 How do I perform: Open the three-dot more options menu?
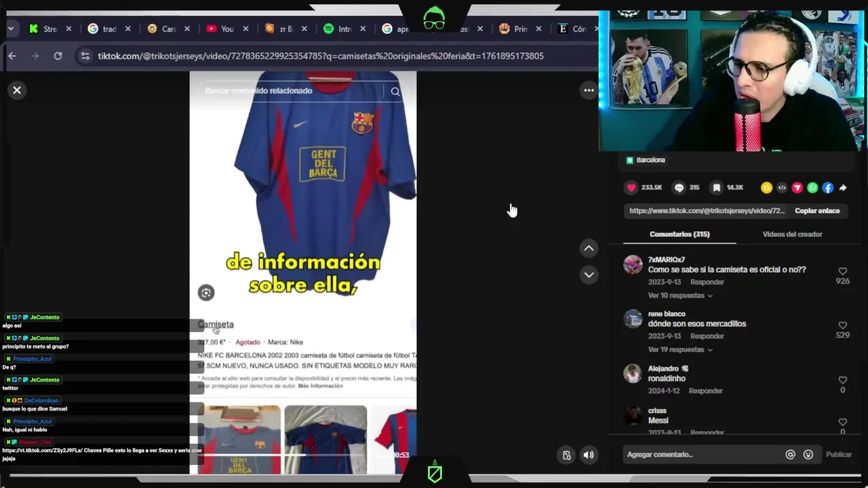[x=589, y=90]
